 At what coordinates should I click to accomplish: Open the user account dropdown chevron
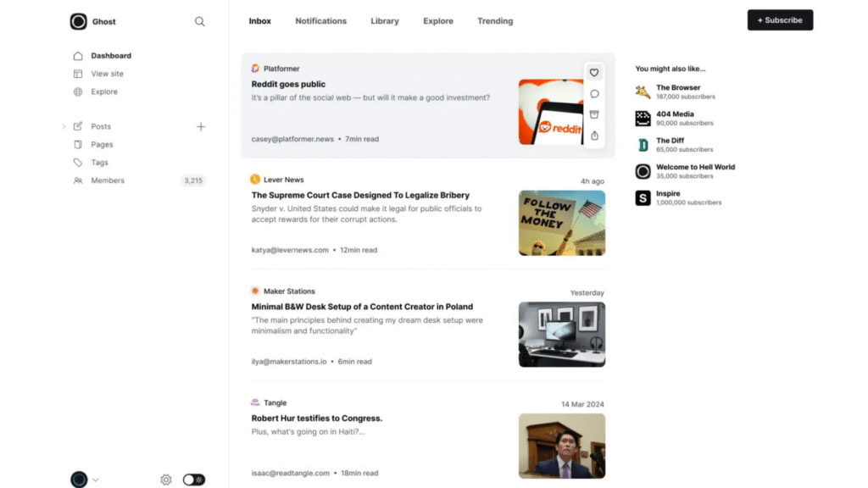click(x=96, y=480)
